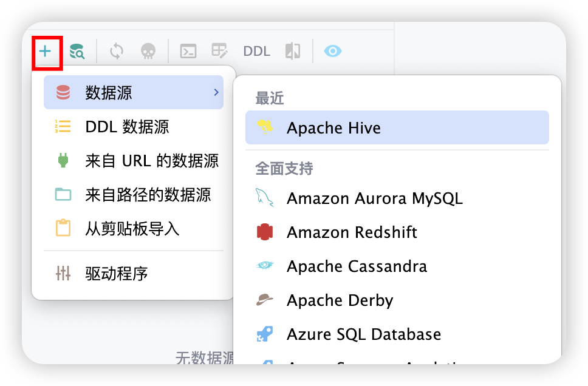Click the Cassandra eye icon

[x=265, y=265]
